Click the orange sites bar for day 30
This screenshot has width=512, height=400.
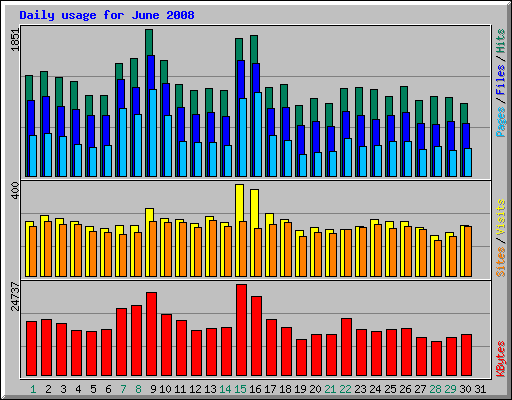tap(468, 251)
